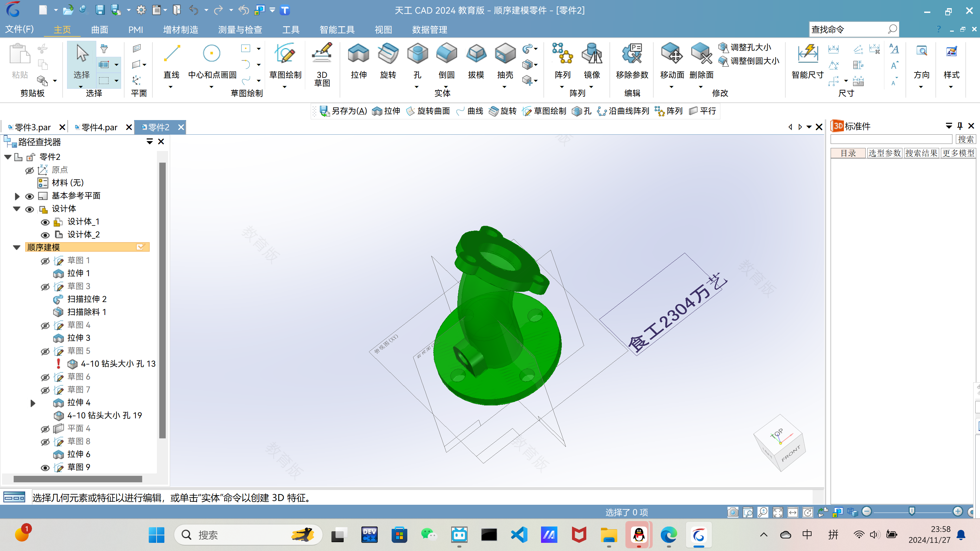Click the zoom out minus button
Viewport: 980px width, 551px height.
(867, 512)
